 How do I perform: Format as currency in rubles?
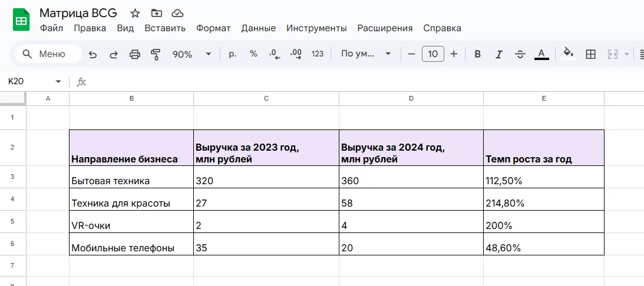coord(233,54)
